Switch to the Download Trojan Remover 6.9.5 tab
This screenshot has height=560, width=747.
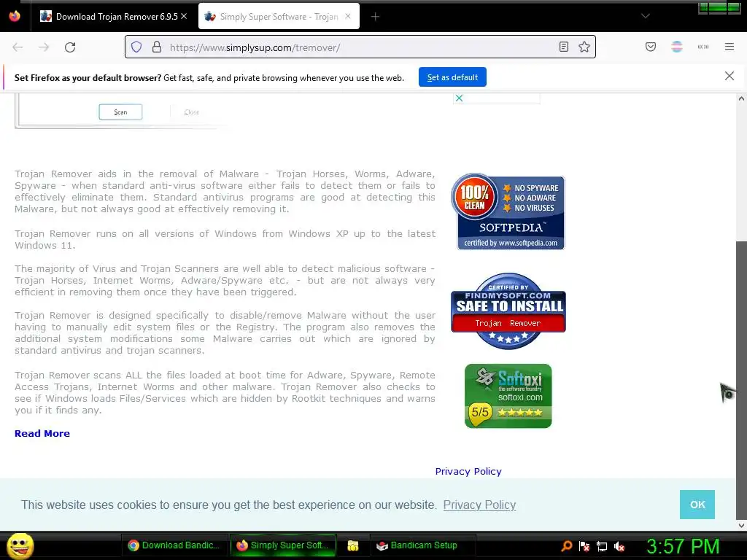113,17
